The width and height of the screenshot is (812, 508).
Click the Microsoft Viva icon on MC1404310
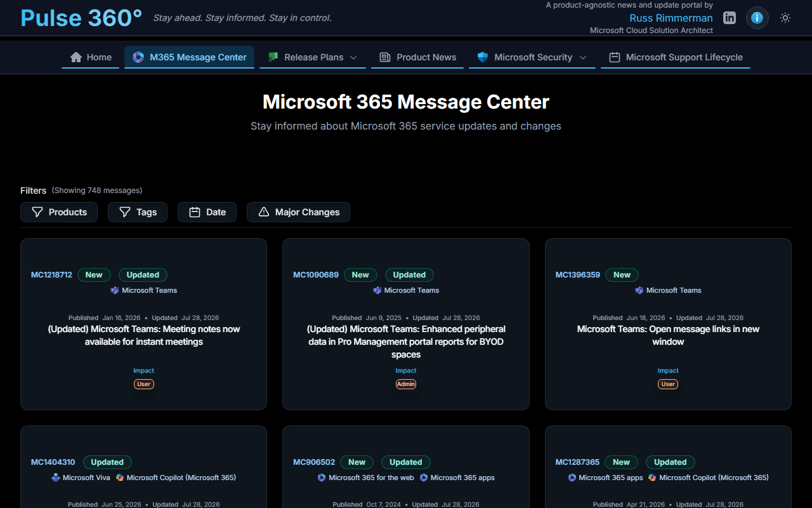(x=56, y=478)
